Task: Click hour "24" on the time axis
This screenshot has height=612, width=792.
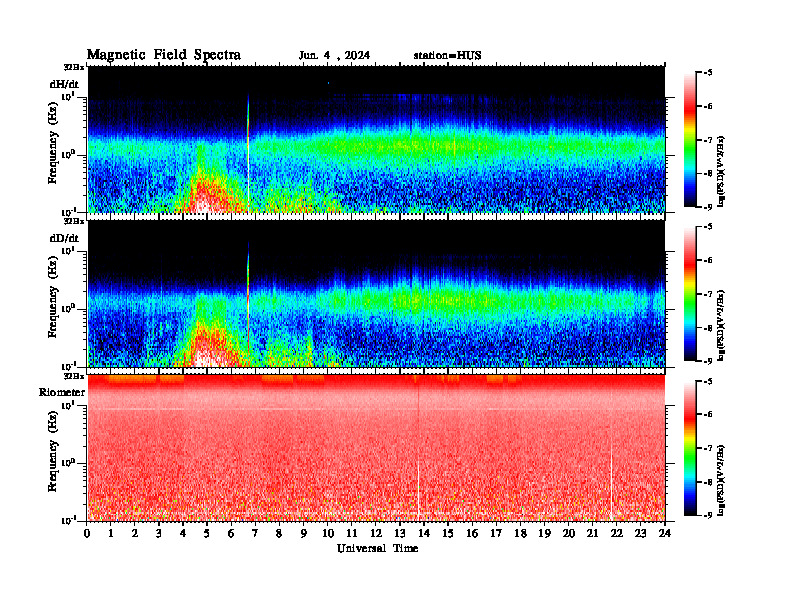Action: (x=665, y=533)
